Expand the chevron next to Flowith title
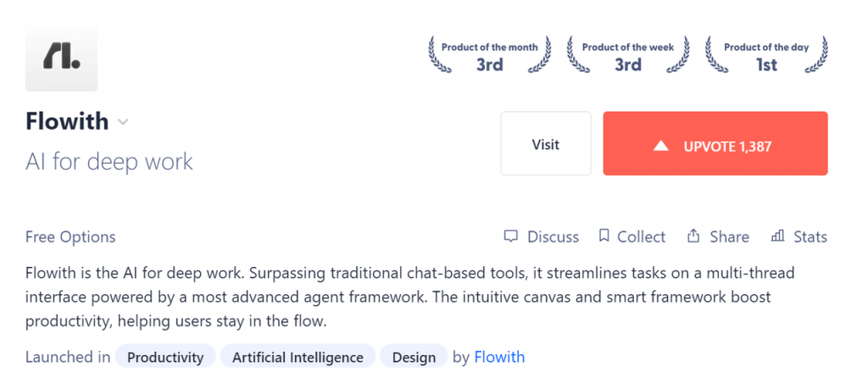The height and width of the screenshot is (389, 868). 123,122
